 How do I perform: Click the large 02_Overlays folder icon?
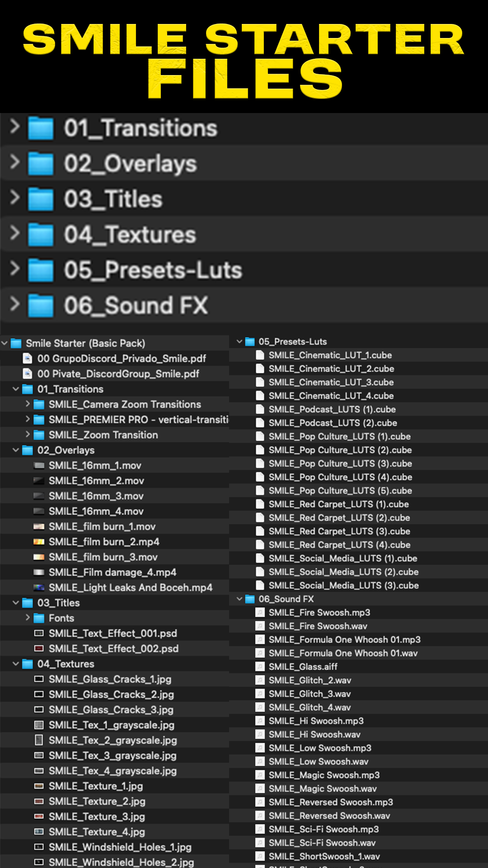click(x=41, y=164)
